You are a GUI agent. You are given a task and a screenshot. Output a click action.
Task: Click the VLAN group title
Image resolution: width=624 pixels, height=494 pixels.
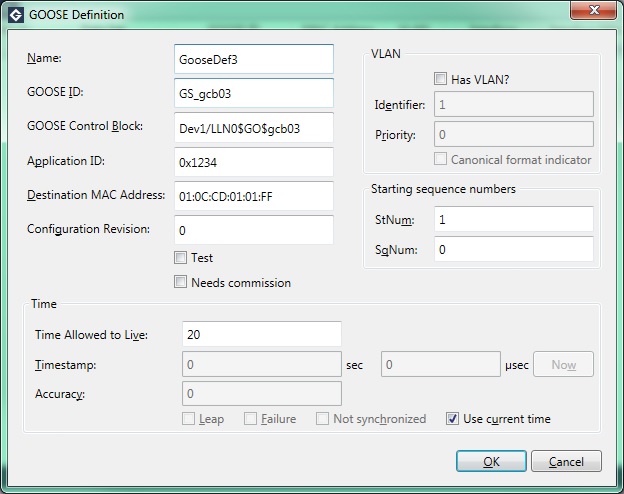coord(386,54)
